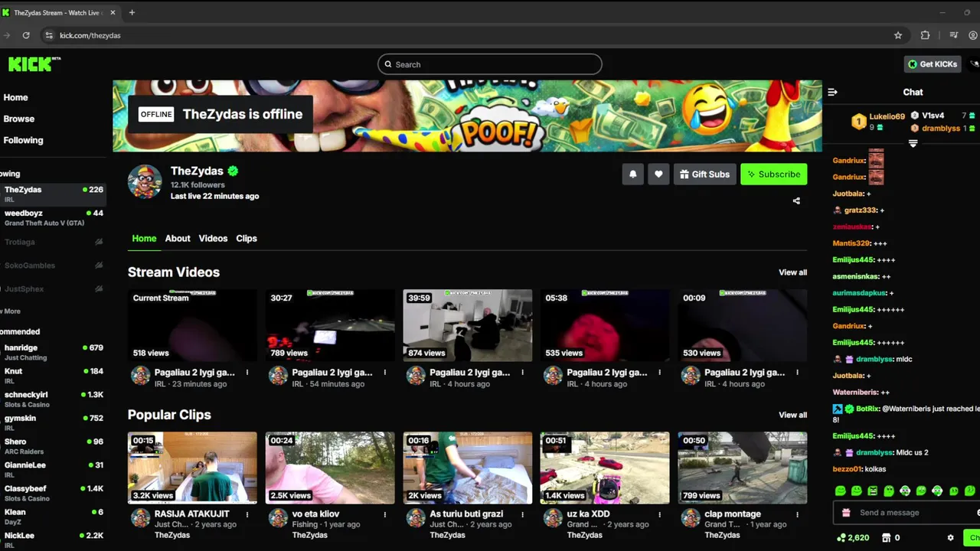Image resolution: width=980 pixels, height=551 pixels.
Task: Show more followed channels
Action: 11,311
